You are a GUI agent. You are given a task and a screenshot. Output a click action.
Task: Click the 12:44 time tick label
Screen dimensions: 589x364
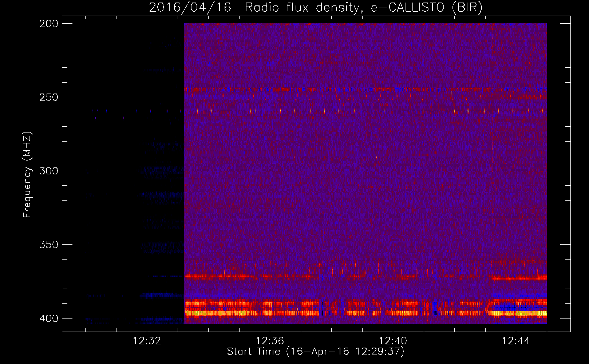(516, 341)
